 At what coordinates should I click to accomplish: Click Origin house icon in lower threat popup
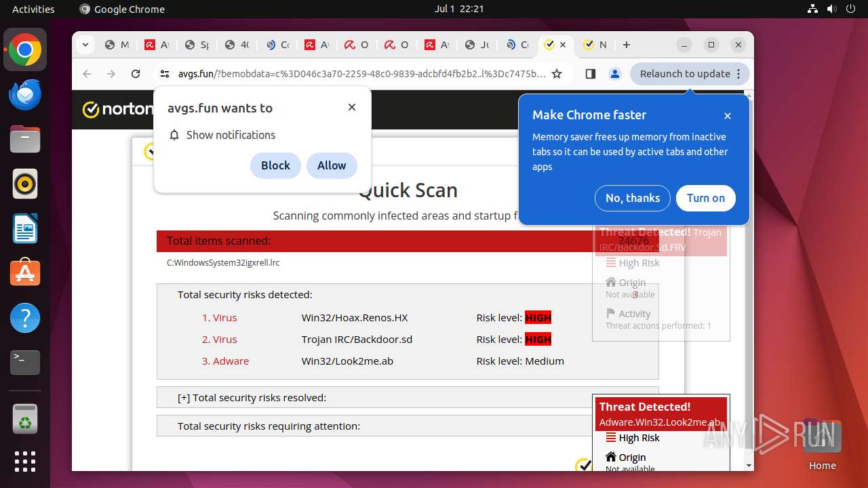[611, 457]
